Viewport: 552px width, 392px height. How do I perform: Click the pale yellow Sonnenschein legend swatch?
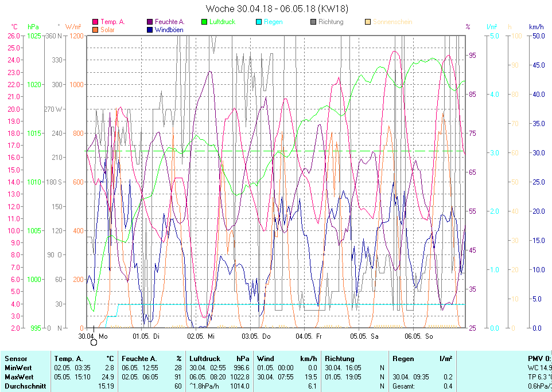point(368,22)
